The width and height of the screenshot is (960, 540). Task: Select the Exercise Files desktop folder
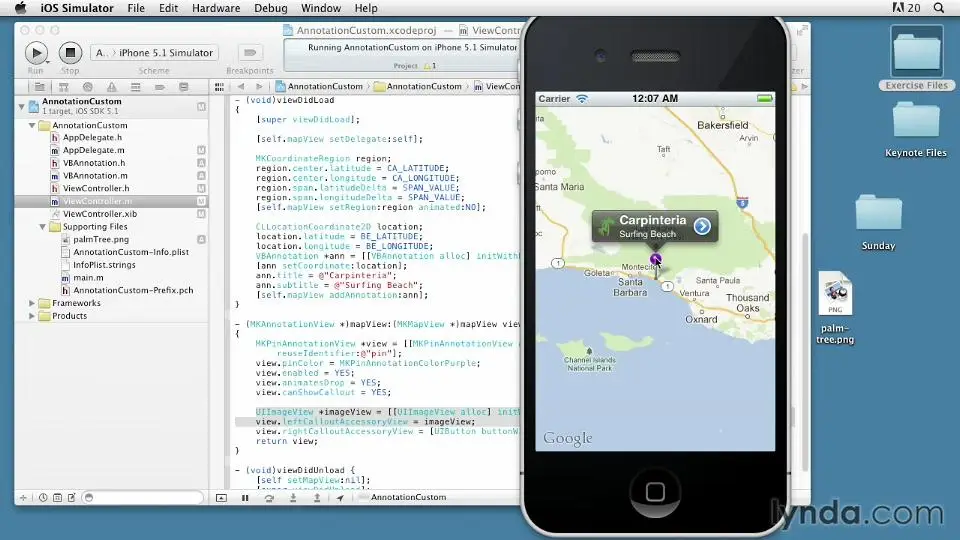(917, 59)
